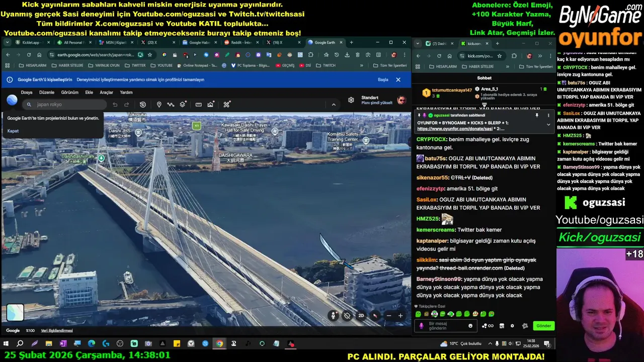Image resolution: width=644 pixels, height=362 pixels.
Task: Open Google Earth settings gear
Action: click(351, 100)
